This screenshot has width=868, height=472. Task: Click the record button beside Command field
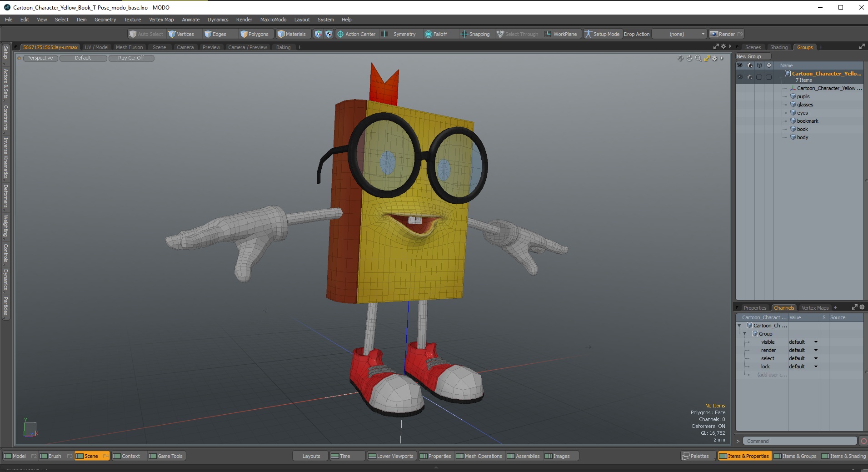[x=863, y=441]
